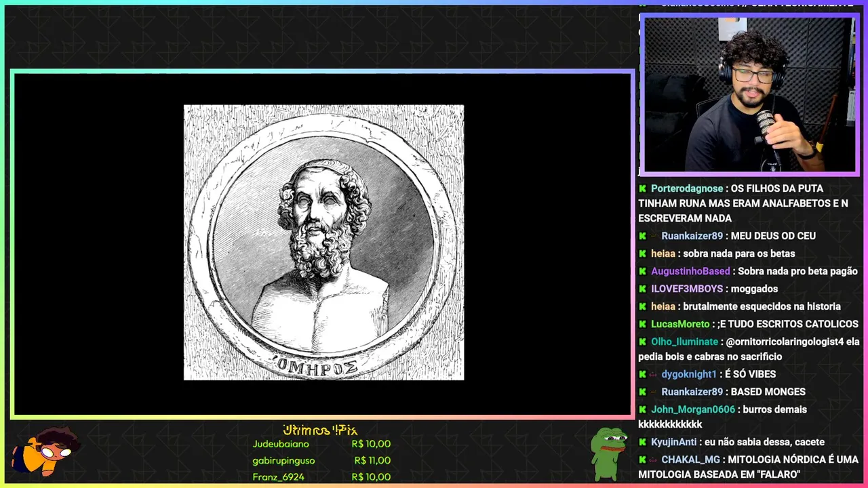Image resolution: width=868 pixels, height=488 pixels.
Task: Click the Últimos Pix heading
Action: 320,430
